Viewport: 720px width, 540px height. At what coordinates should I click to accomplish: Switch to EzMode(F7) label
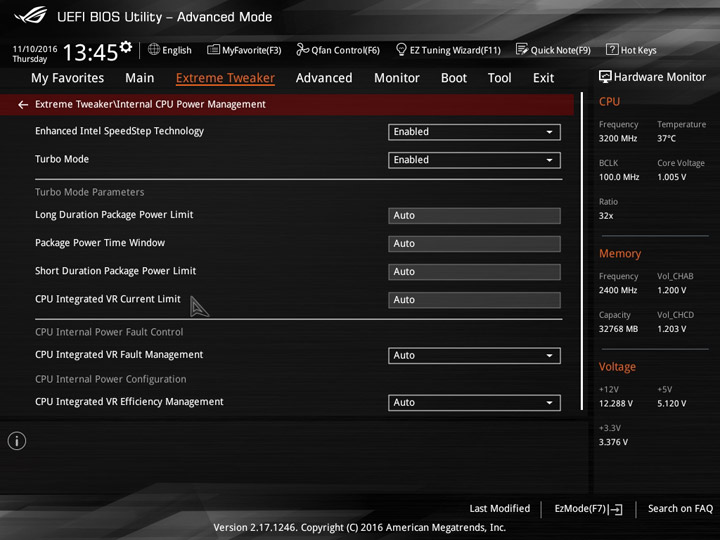pos(580,508)
